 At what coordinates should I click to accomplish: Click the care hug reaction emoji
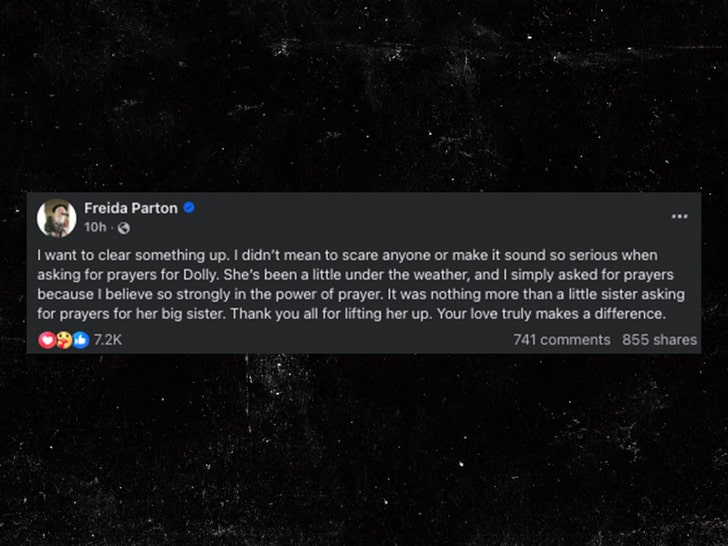coord(63,340)
